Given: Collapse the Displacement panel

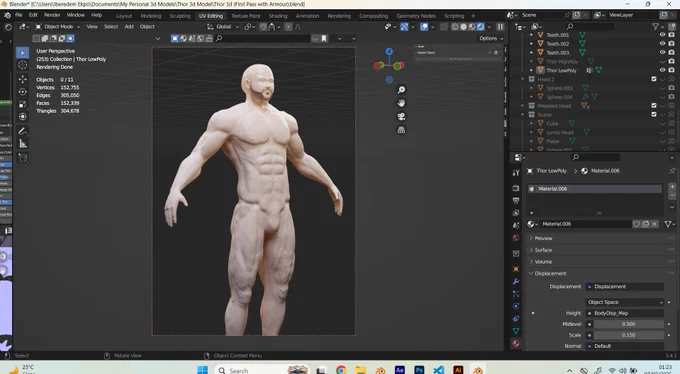Looking at the screenshot, I should click(550, 273).
